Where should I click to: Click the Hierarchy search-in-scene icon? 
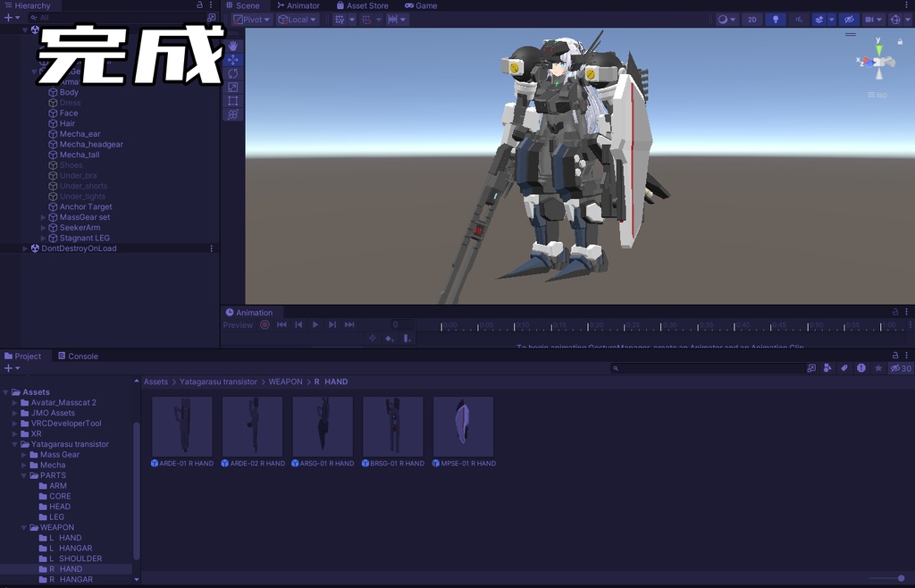(x=211, y=18)
